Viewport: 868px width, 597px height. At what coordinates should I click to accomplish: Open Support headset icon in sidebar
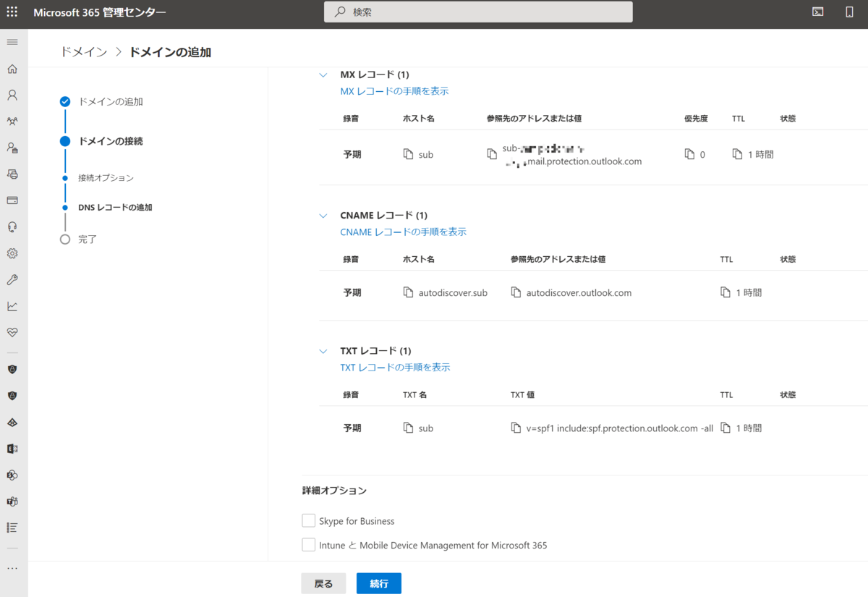[x=12, y=226]
